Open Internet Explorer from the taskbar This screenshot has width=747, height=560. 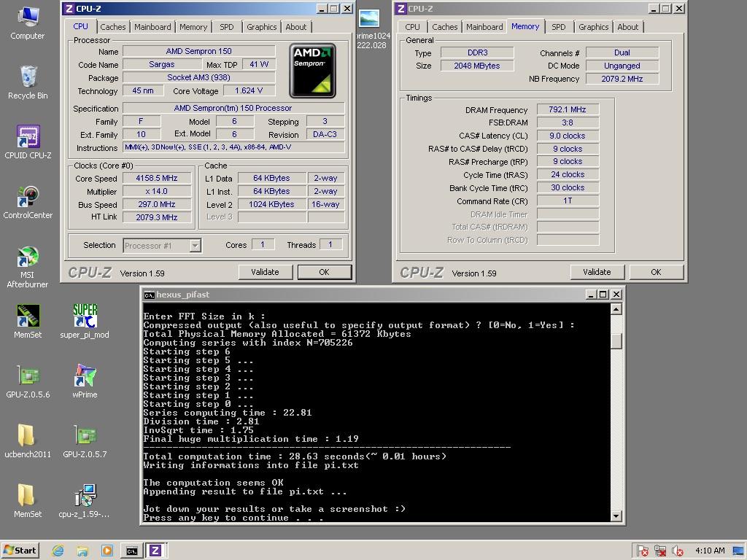(58, 551)
